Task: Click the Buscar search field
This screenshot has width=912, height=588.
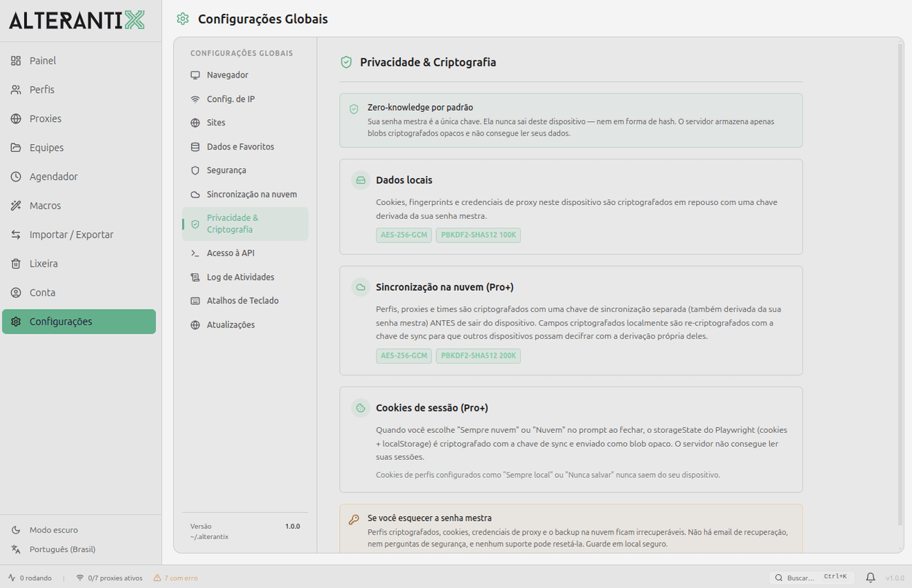Action: (812, 578)
